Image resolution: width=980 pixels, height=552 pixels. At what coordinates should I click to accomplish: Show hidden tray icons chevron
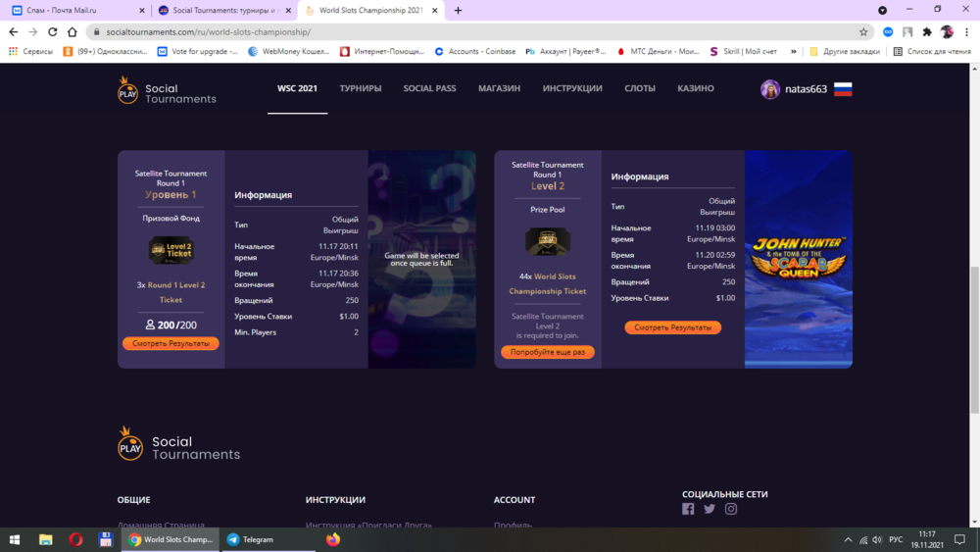[848, 539]
